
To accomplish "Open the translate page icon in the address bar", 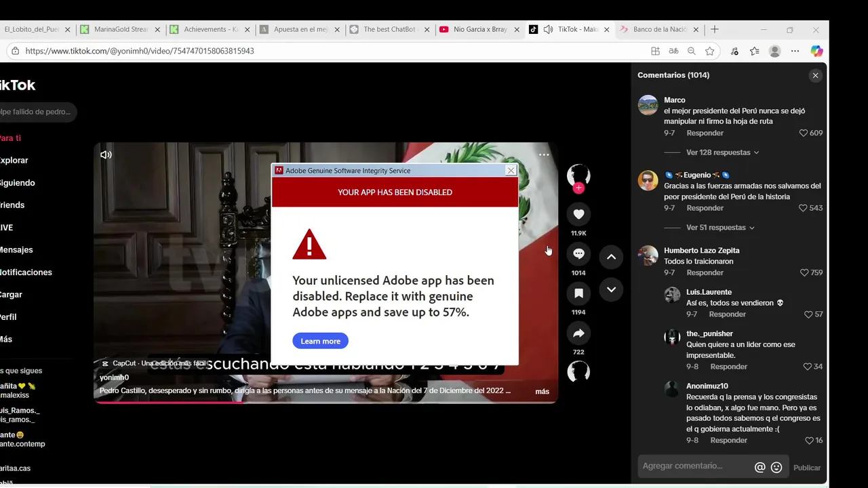I will [673, 51].
